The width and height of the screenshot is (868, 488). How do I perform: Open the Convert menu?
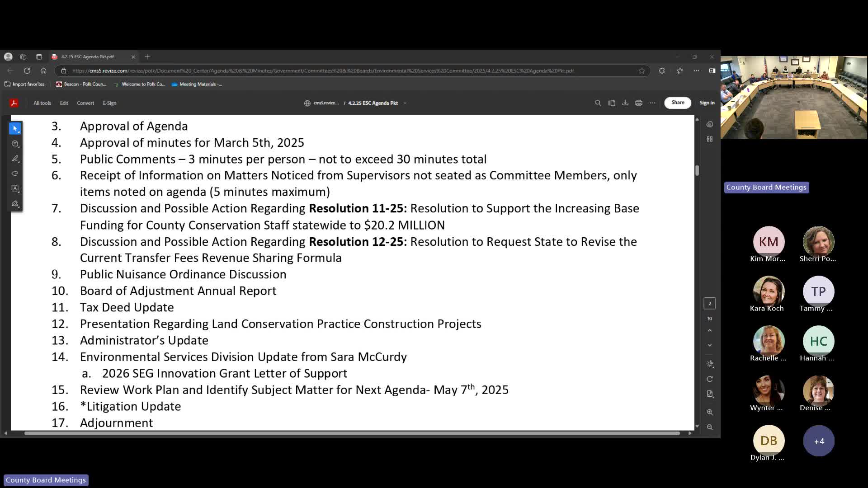click(85, 103)
